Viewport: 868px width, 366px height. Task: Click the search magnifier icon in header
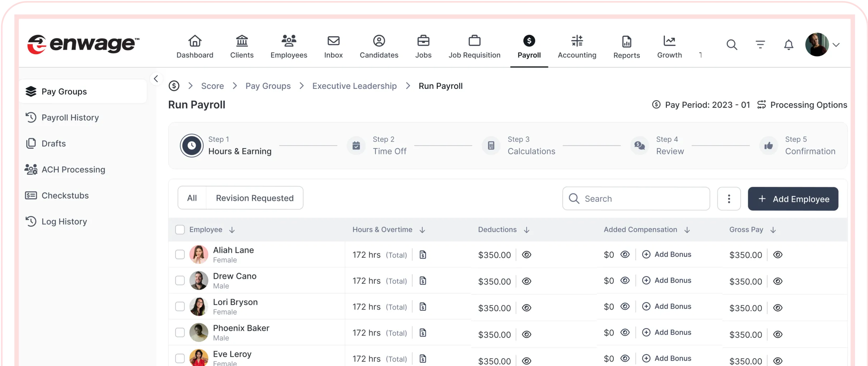tap(732, 45)
